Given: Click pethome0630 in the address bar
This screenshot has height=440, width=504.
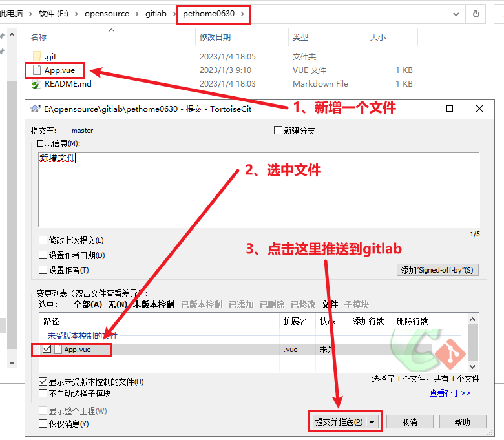Looking at the screenshot, I should tap(209, 14).
